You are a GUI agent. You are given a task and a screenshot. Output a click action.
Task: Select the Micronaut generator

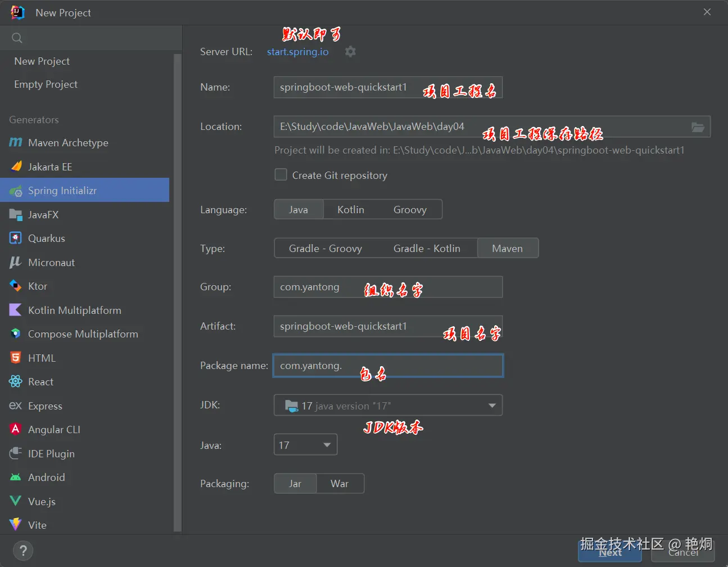[x=85, y=262]
